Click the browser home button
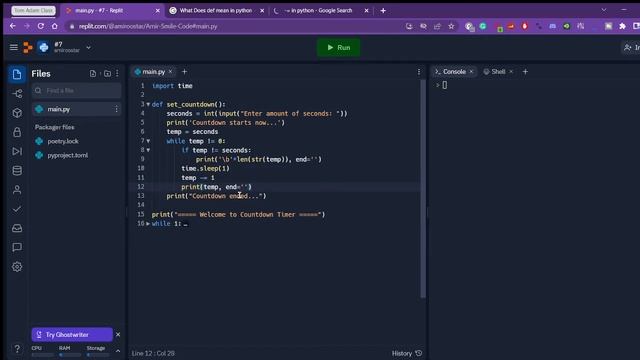The image size is (640, 360). coord(55,26)
